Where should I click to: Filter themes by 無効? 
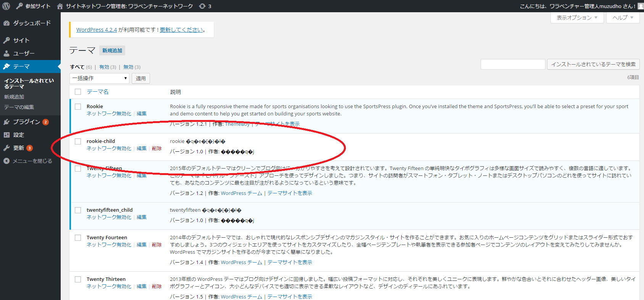click(x=128, y=67)
